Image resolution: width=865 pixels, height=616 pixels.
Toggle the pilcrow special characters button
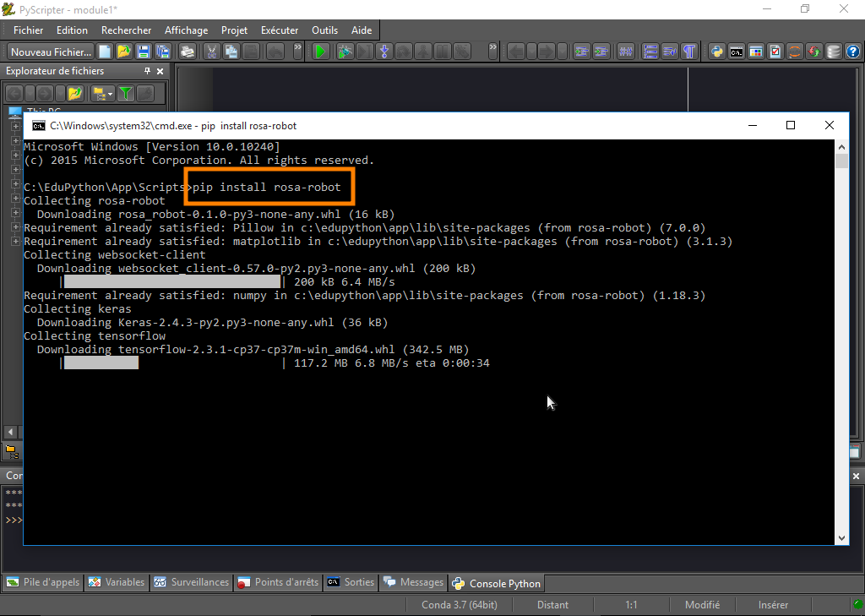coord(689,52)
